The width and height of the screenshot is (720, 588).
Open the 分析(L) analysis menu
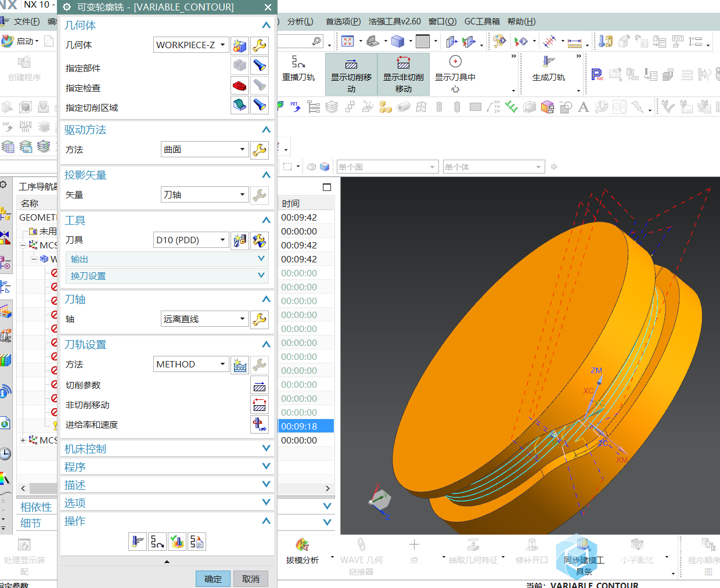pyautogui.click(x=300, y=21)
